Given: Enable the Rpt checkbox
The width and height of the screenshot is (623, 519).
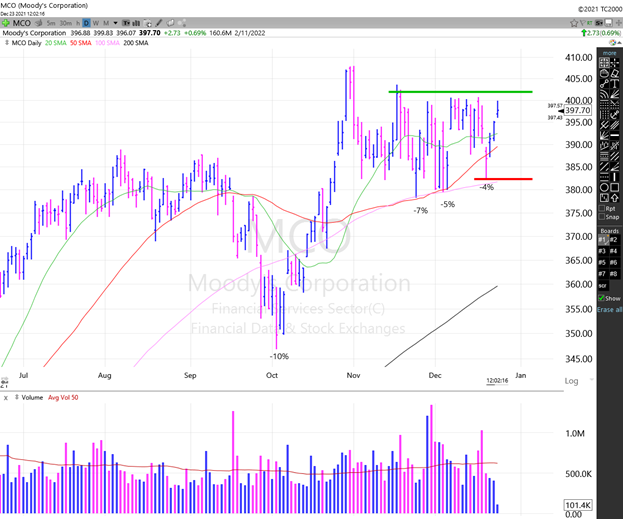Looking at the screenshot, I should (x=602, y=208).
